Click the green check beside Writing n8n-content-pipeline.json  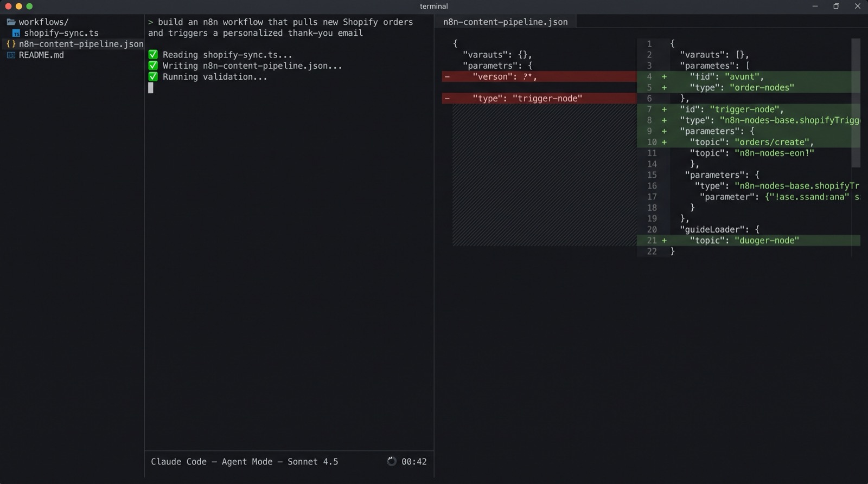point(153,66)
